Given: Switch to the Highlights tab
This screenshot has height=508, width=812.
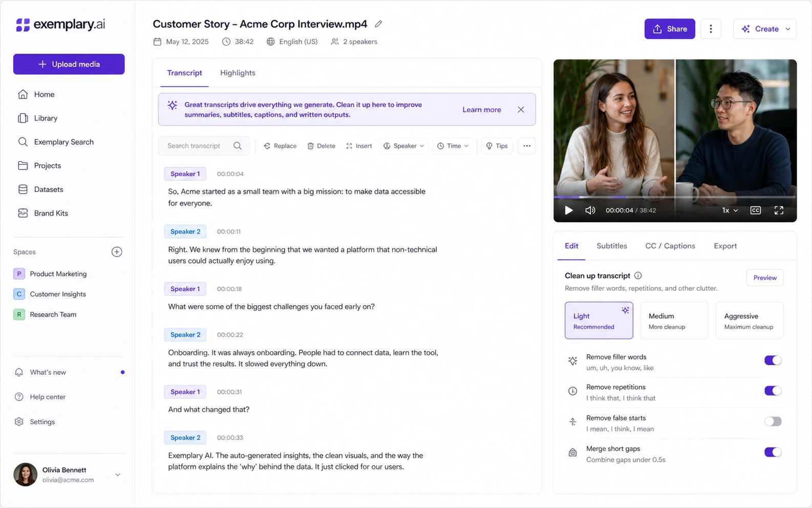Looking at the screenshot, I should point(238,73).
